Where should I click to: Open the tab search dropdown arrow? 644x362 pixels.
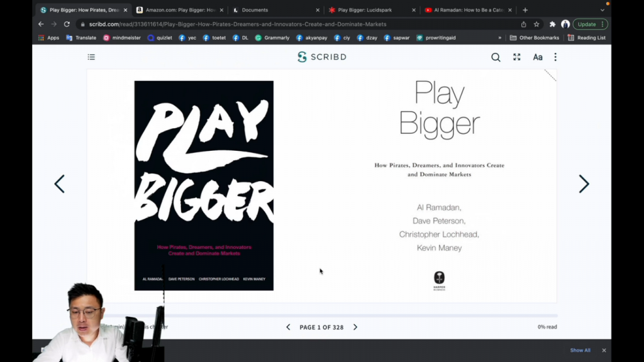click(602, 10)
